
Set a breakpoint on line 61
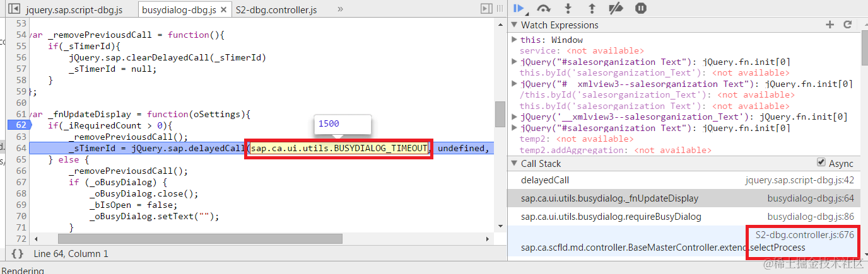21,114
